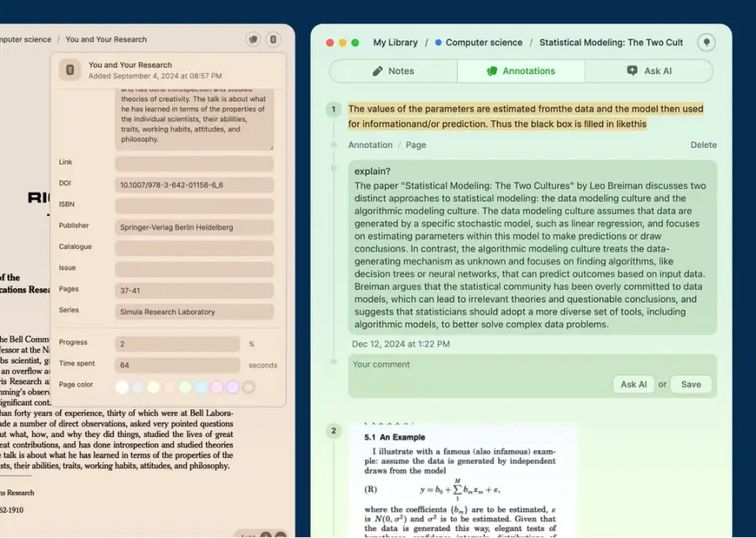
Task: Go to My Library breadcrumb
Action: [396, 43]
